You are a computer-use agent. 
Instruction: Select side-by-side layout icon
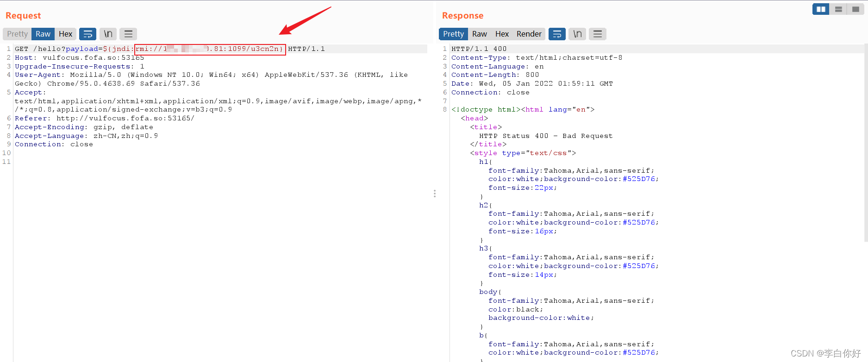[x=821, y=9]
